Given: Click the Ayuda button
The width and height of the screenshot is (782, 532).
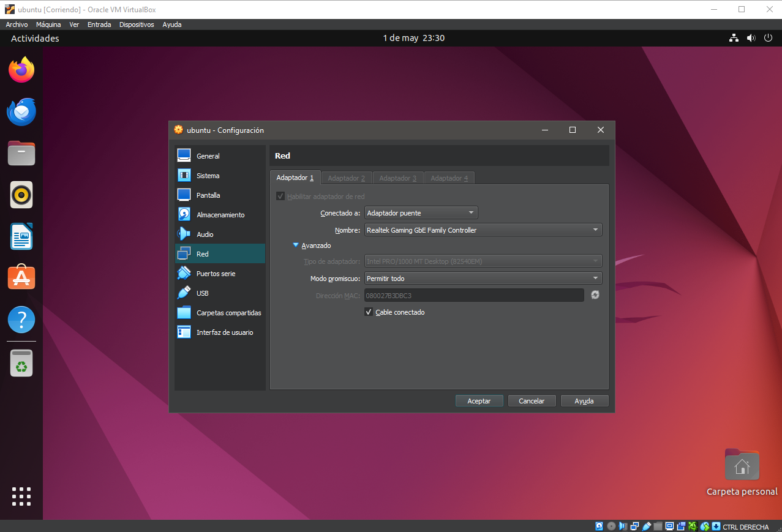Looking at the screenshot, I should [x=584, y=400].
